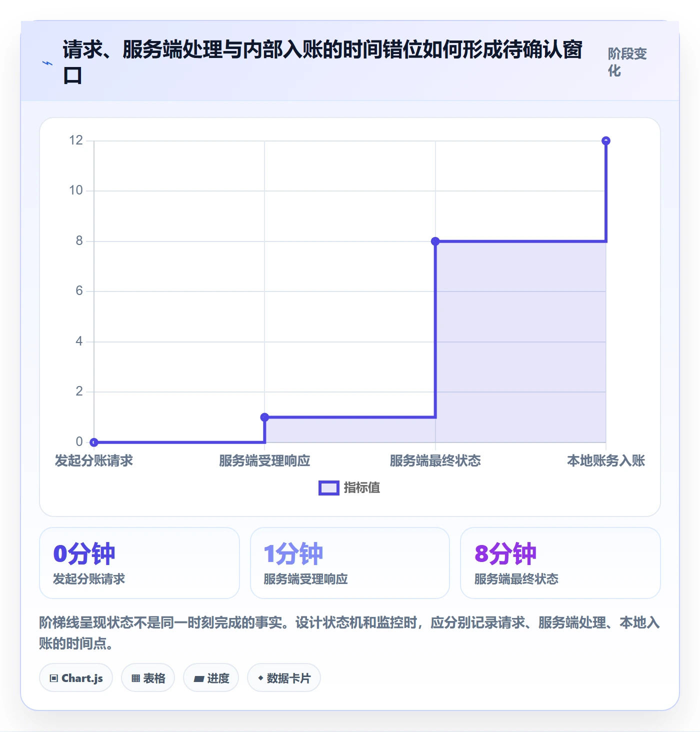This screenshot has width=700, height=732.
Task: Open the 1分钟 服务端受理响应 card
Action: (350, 563)
